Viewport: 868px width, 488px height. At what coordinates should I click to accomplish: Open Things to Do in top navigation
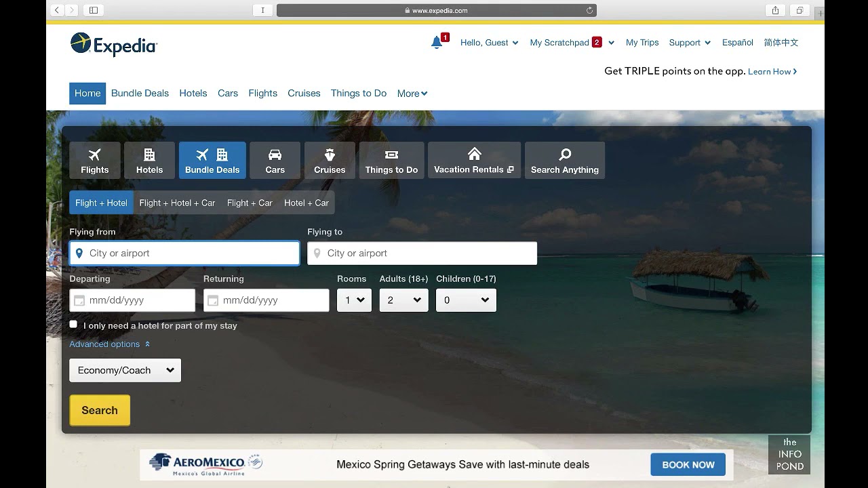click(359, 94)
